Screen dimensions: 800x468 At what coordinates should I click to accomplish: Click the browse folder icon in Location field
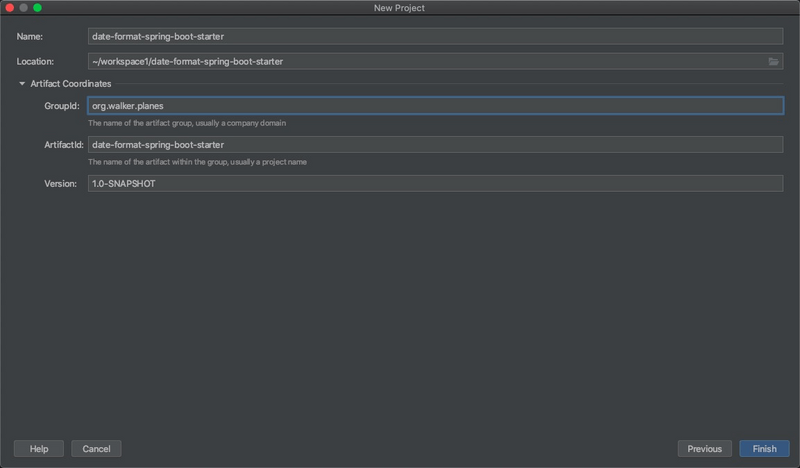[773, 61]
